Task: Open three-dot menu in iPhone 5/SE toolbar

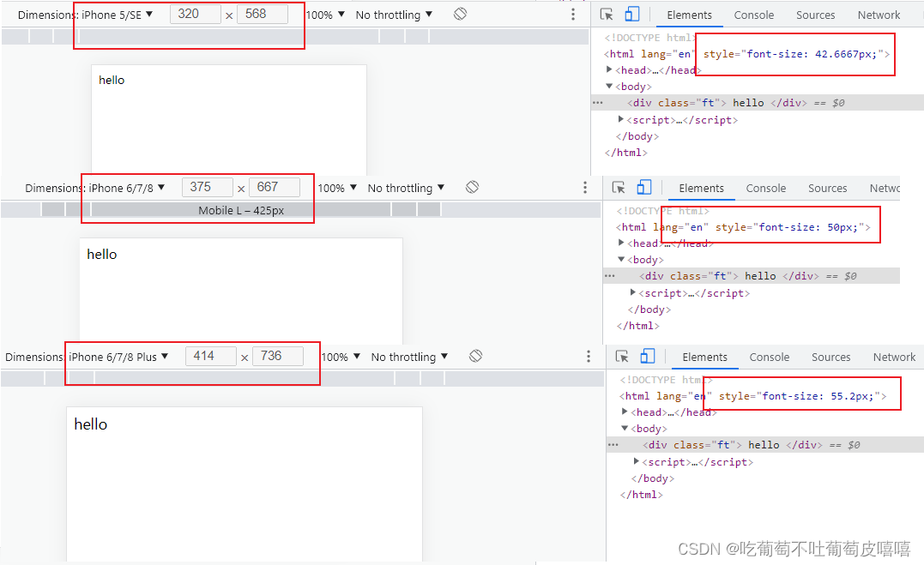Action: point(573,14)
